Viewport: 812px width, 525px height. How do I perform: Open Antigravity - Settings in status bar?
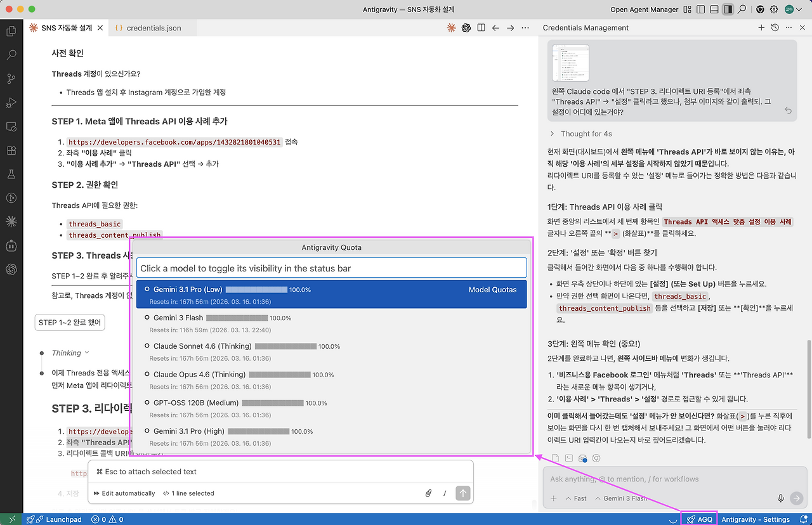tap(756, 519)
